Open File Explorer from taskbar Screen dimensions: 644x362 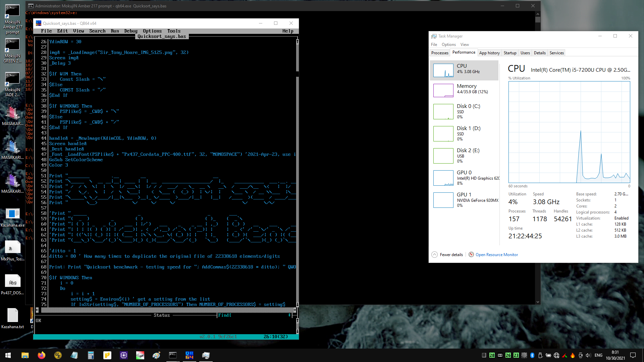pyautogui.click(x=25, y=355)
